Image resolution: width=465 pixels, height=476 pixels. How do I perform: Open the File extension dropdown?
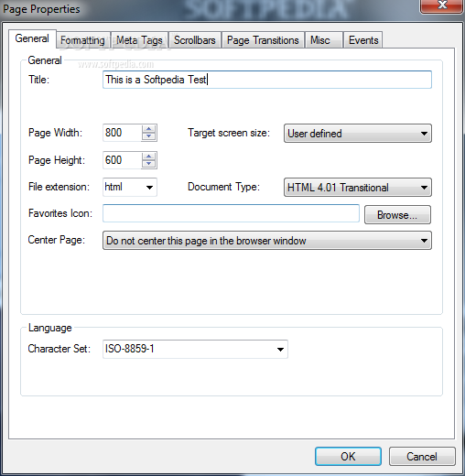(x=130, y=187)
